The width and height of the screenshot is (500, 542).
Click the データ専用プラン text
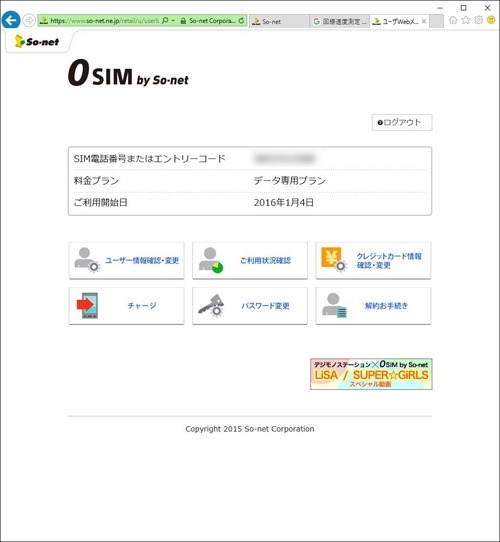pyautogui.click(x=289, y=180)
